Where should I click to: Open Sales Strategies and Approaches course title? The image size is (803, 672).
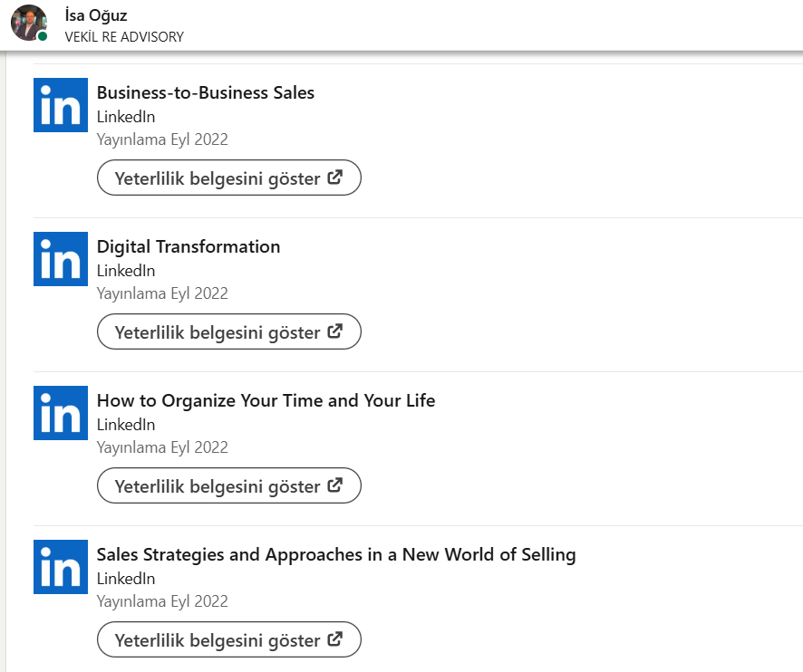point(336,554)
